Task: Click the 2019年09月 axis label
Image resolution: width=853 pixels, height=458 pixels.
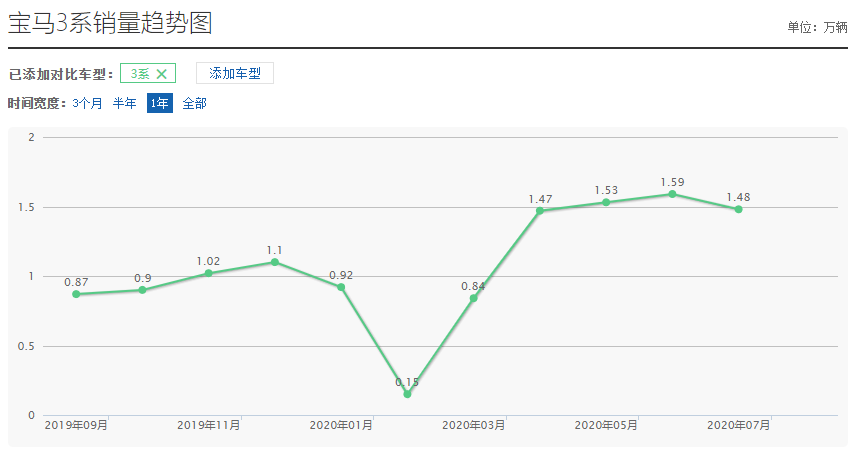Action: (76, 425)
